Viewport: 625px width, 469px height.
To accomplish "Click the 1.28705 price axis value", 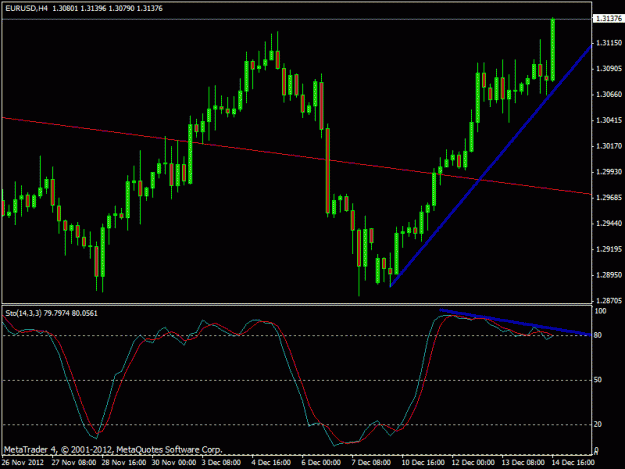I will [609, 301].
